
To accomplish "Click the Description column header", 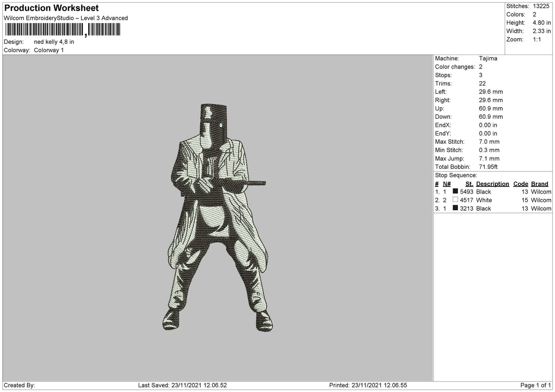I will (493, 184).
